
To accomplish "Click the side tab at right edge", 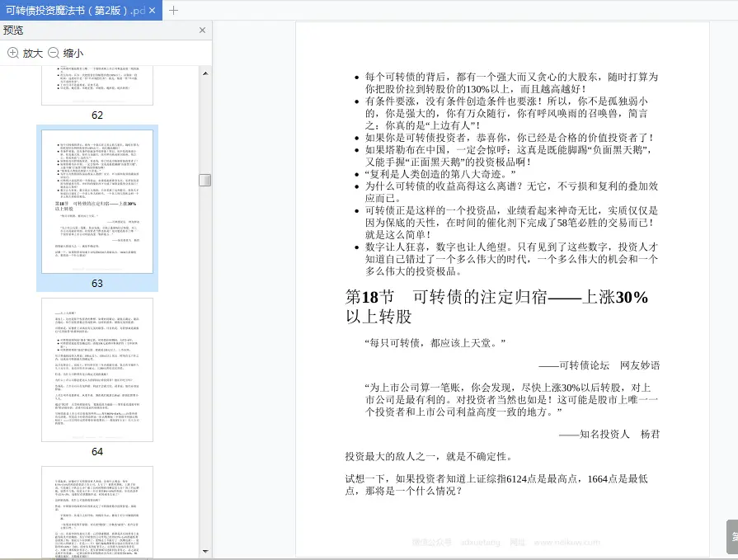I will coord(732,536).
